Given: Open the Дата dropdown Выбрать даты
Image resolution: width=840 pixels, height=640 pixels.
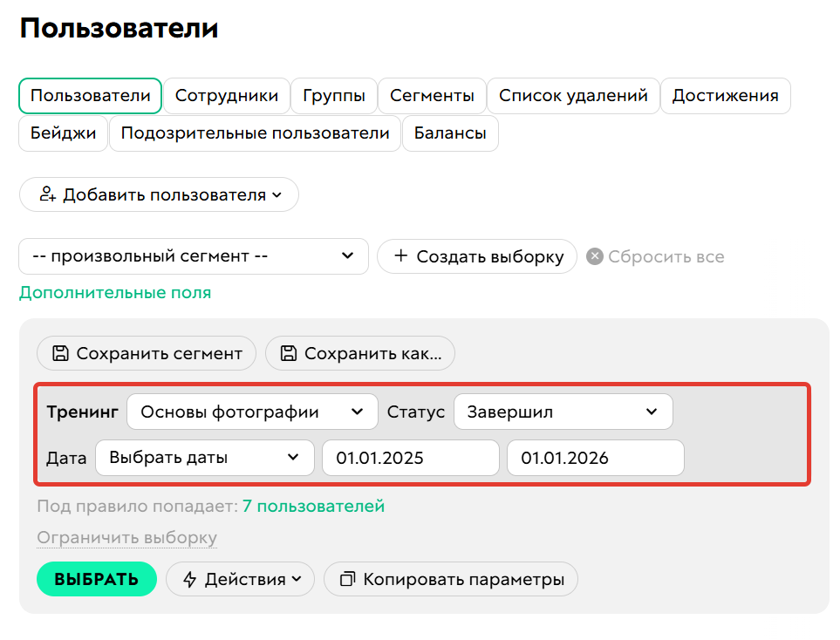Looking at the screenshot, I should pos(204,457).
